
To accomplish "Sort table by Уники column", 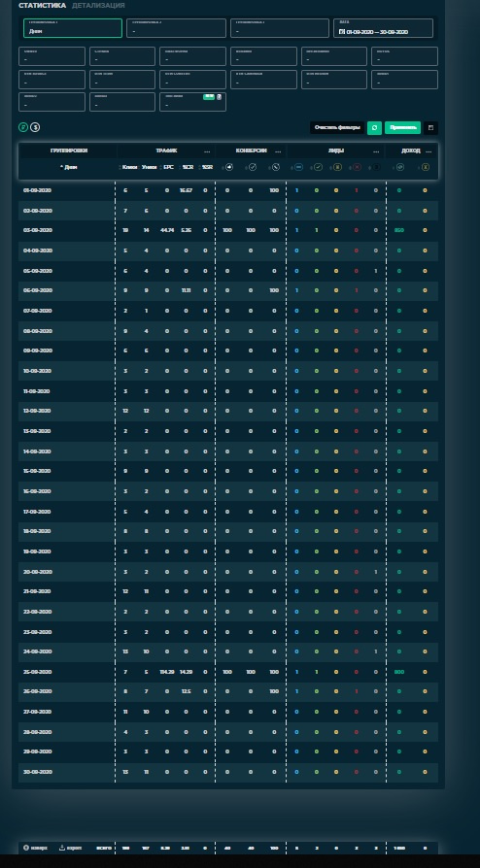I will click(149, 167).
